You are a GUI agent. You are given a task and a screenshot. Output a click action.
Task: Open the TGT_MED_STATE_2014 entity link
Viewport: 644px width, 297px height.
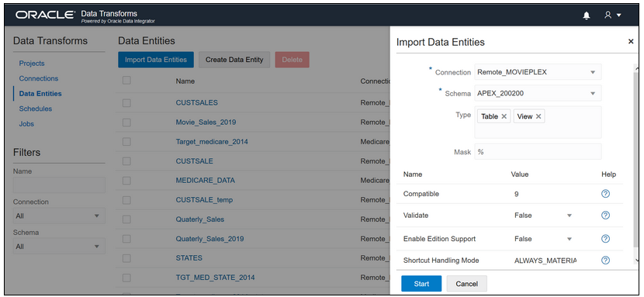(x=215, y=278)
